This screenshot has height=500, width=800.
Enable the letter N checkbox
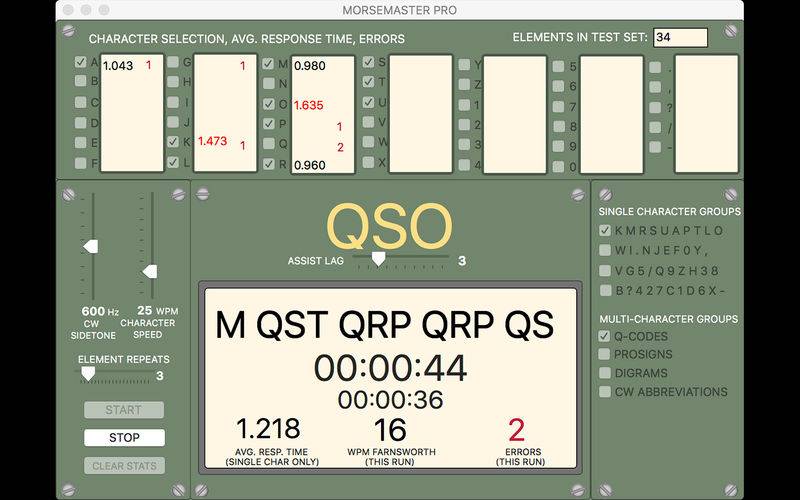point(268,83)
